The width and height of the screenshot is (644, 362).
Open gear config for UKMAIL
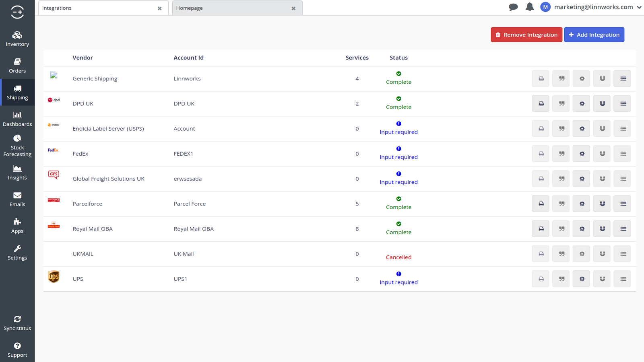coord(582,254)
